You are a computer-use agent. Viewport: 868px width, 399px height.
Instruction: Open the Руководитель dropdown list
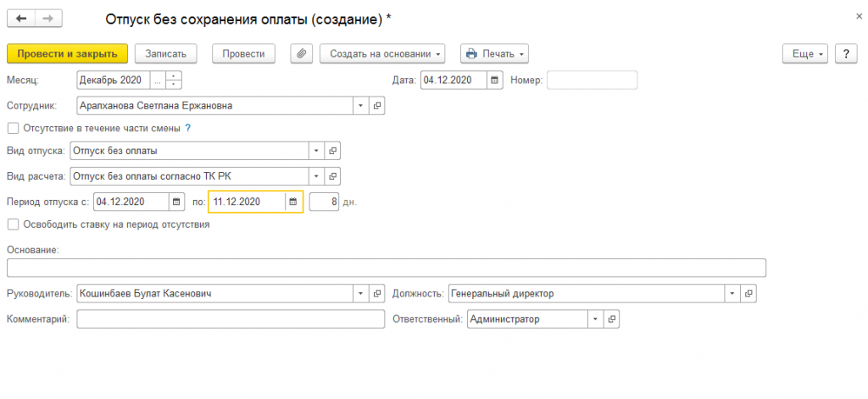[x=360, y=294]
